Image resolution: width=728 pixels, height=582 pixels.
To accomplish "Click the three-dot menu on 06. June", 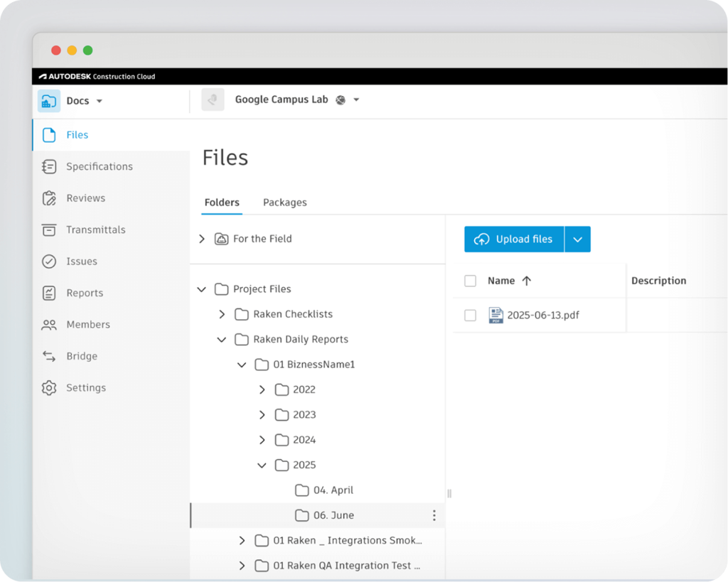I will [x=434, y=515].
